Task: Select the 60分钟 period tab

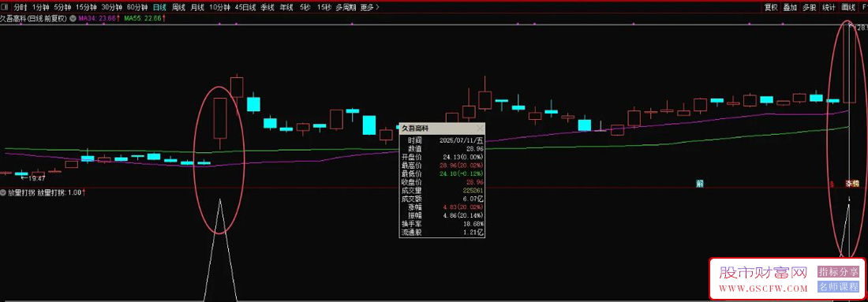Action: pos(137,7)
